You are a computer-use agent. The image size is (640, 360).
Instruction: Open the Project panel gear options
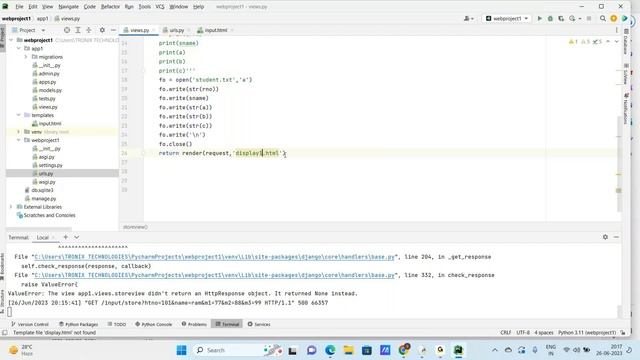(102, 30)
